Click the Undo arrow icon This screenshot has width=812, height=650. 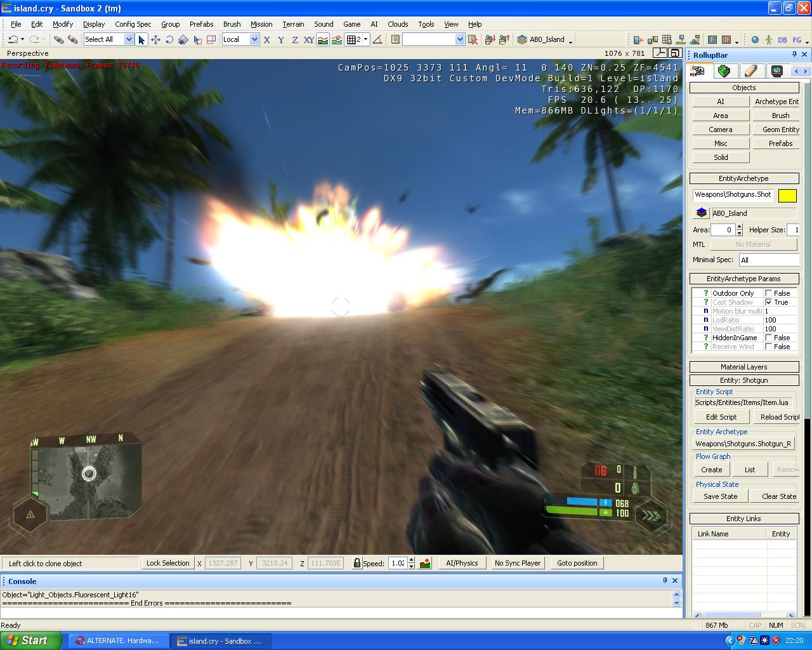tap(13, 39)
